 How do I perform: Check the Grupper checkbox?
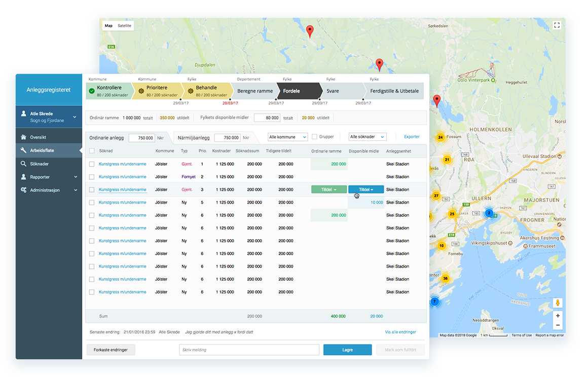314,137
